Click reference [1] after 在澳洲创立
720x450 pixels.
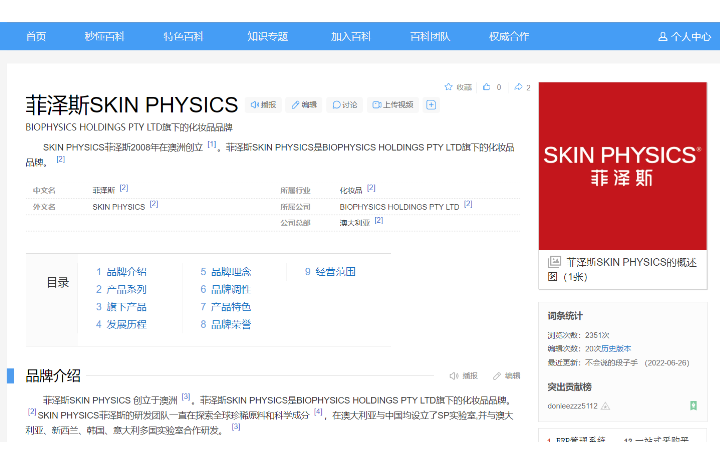point(212,144)
